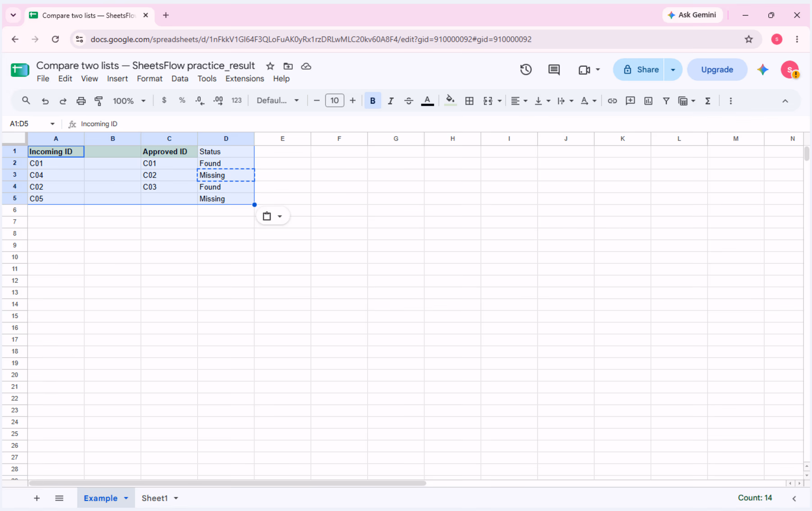
Task: Switch to the Sheet1 tab
Action: (x=155, y=498)
